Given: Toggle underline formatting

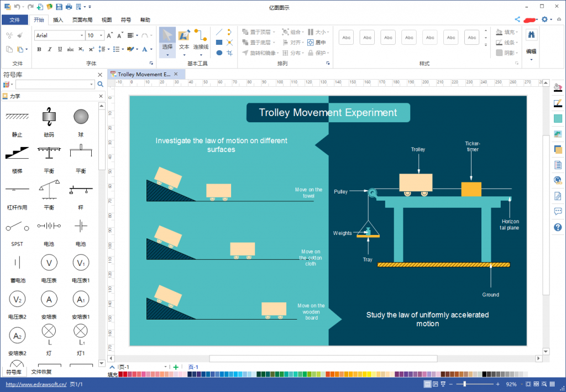Looking at the screenshot, I should pos(60,49).
